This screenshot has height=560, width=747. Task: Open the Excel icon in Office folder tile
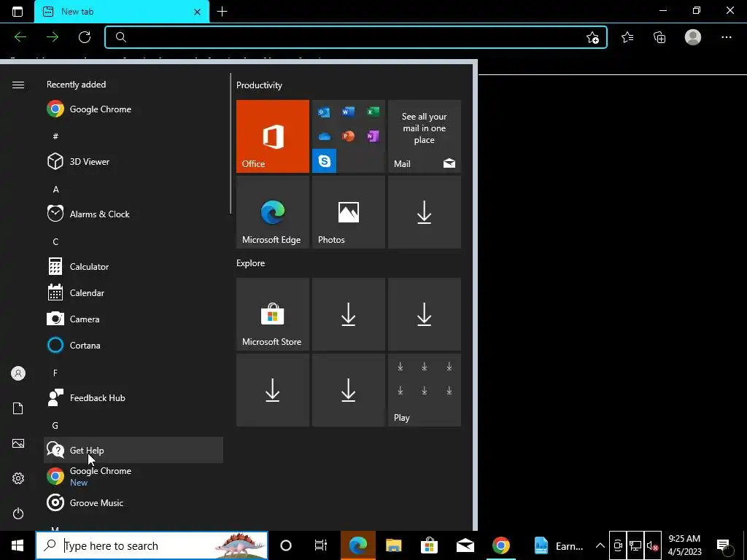373,112
